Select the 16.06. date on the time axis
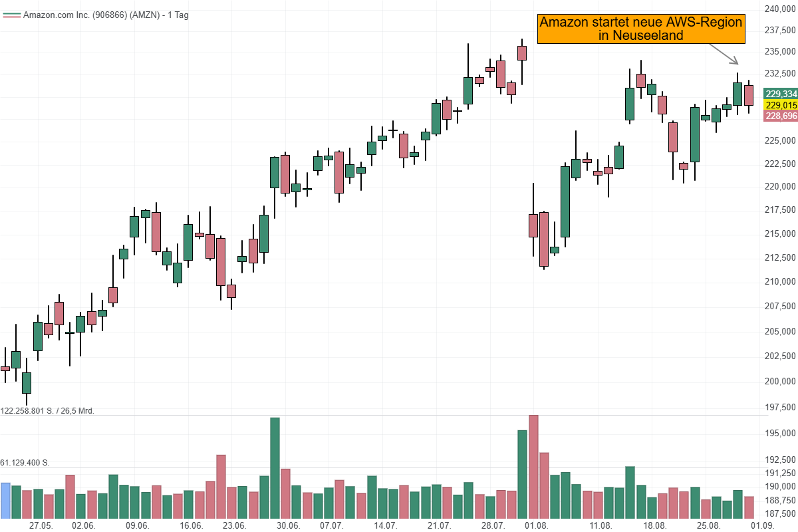The image size is (798, 532). coord(191,526)
